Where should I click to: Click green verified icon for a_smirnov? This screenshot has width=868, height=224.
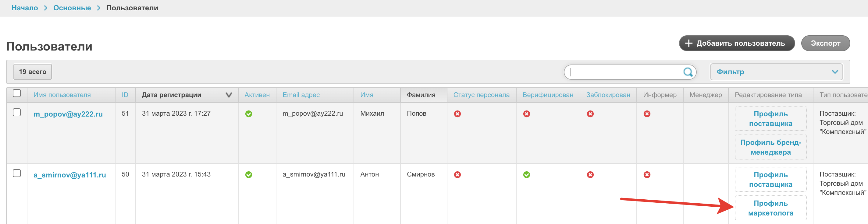[526, 175]
